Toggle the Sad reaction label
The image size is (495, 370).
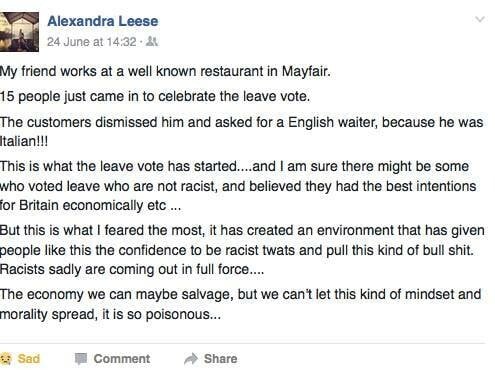pyautogui.click(x=29, y=359)
